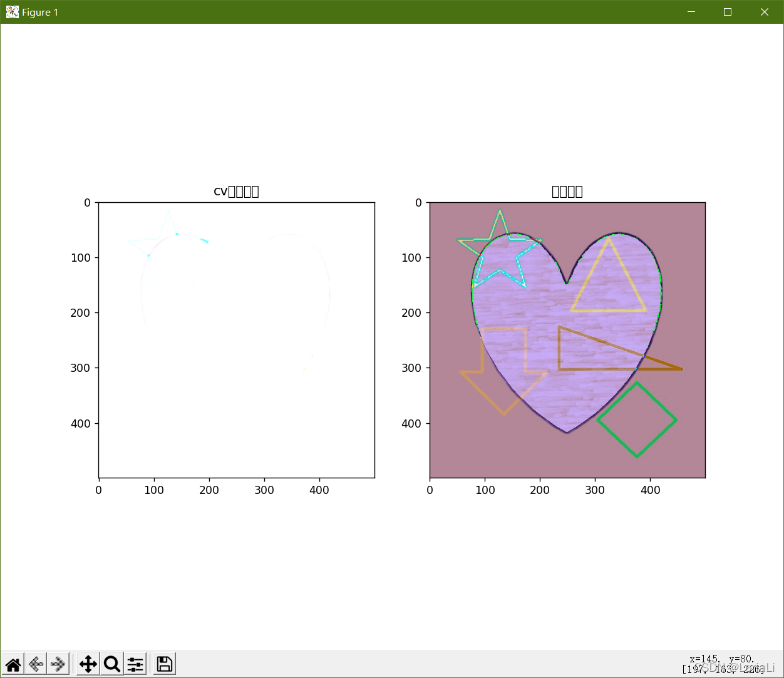Click the Figure 1 title text
The image size is (784, 678).
point(40,12)
